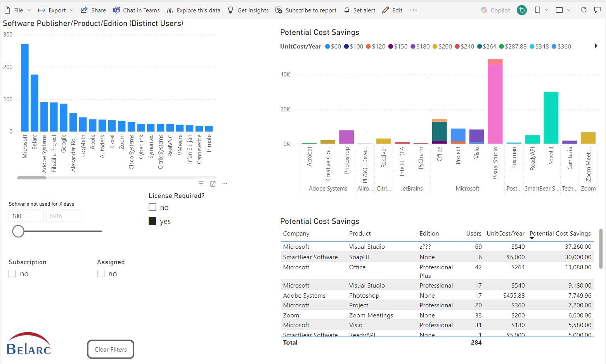Open the Bookmark icon in toolbar
606x364 pixels.
[537, 10]
